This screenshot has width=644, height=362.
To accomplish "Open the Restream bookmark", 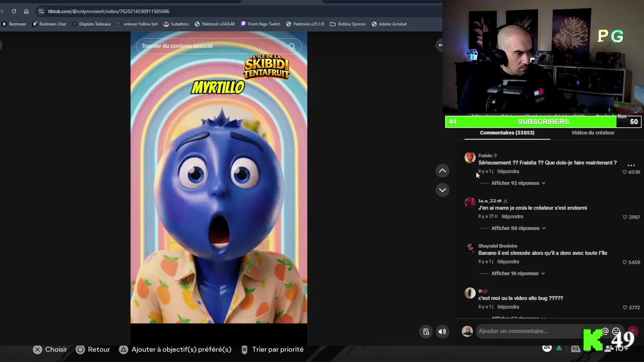I will [14, 24].
